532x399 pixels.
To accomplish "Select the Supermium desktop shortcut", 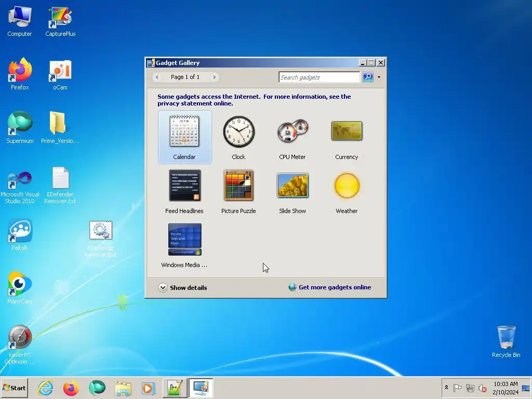I will tap(20, 128).
